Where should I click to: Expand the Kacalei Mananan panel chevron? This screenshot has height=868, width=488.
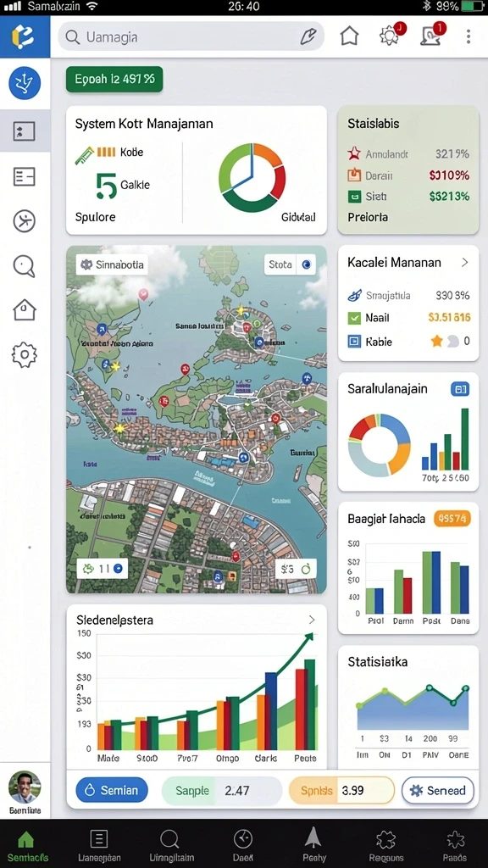point(465,263)
